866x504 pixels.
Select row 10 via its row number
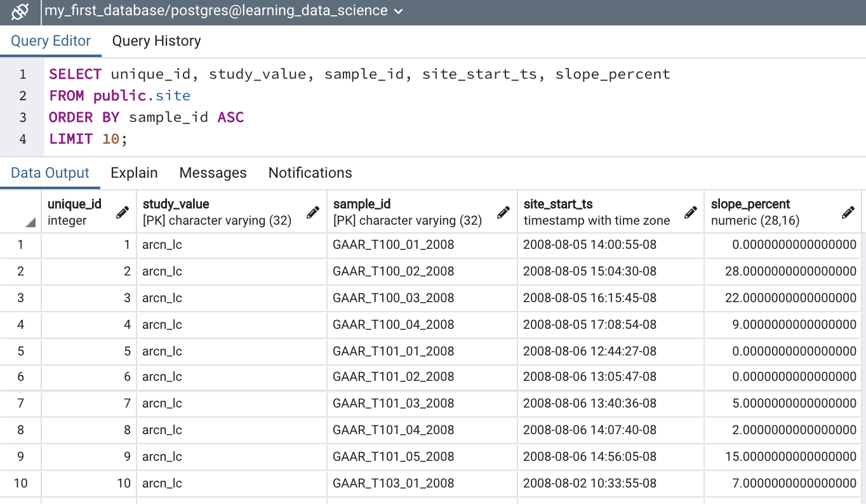[x=21, y=483]
